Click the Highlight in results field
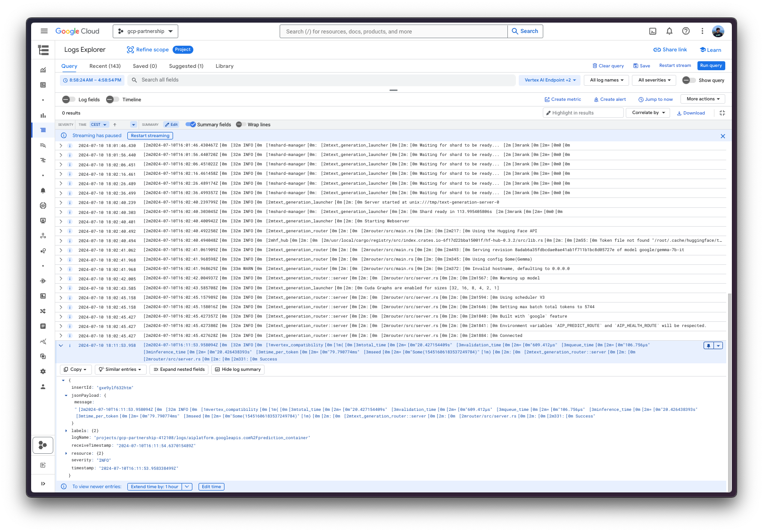Viewport: 763px width, 532px height. [583, 113]
